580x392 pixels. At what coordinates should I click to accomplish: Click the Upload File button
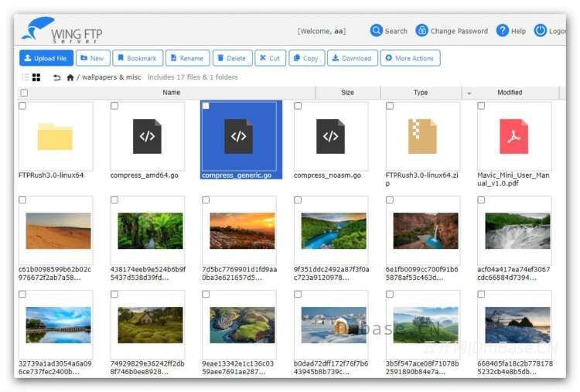click(46, 58)
